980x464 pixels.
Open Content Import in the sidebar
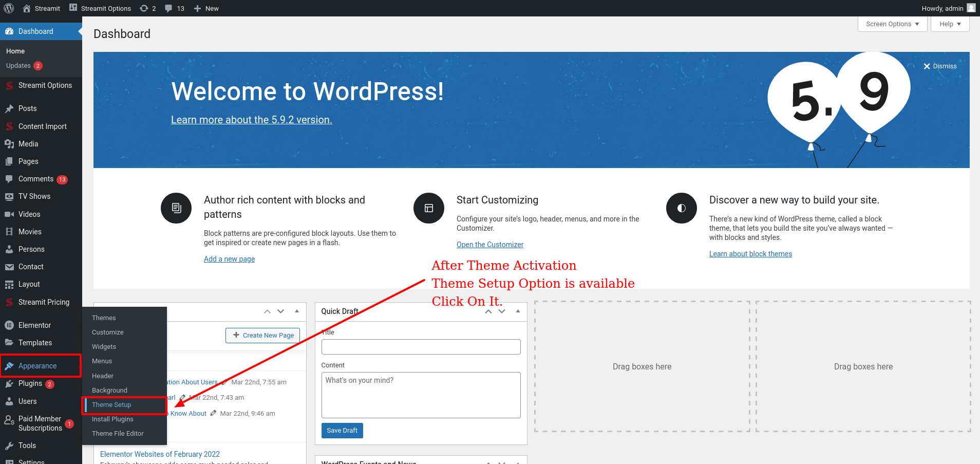point(41,126)
